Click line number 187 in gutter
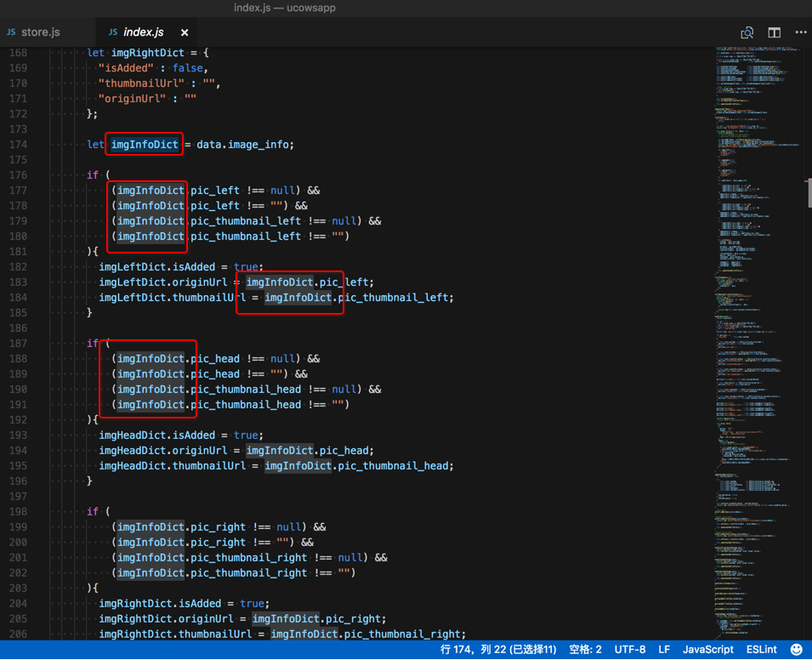The width and height of the screenshot is (812, 660). (x=18, y=344)
